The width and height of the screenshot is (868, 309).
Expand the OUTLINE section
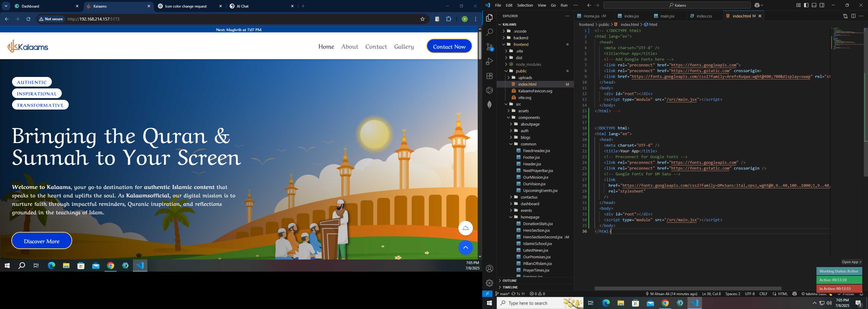click(535, 281)
